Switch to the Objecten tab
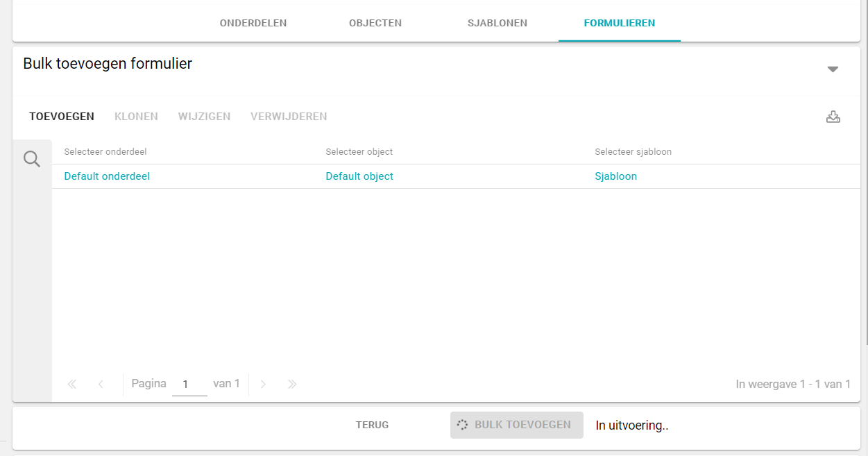This screenshot has width=868, height=456. pyautogui.click(x=375, y=23)
